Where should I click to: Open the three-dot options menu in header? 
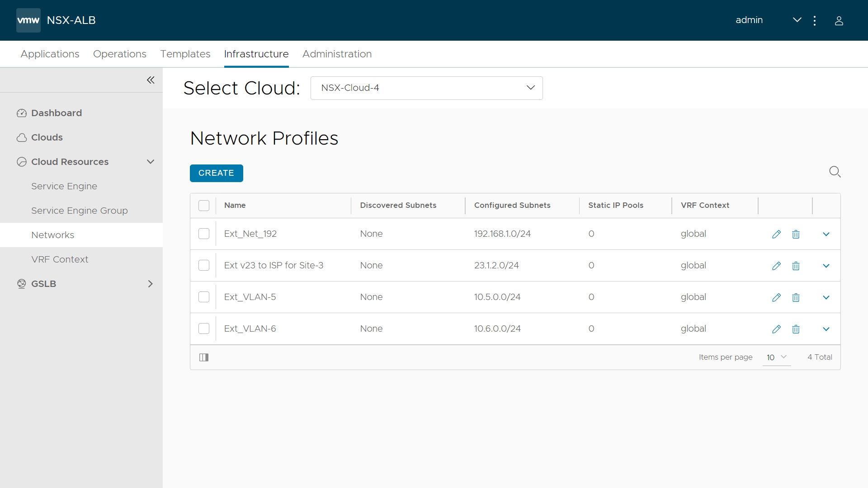coord(815,21)
